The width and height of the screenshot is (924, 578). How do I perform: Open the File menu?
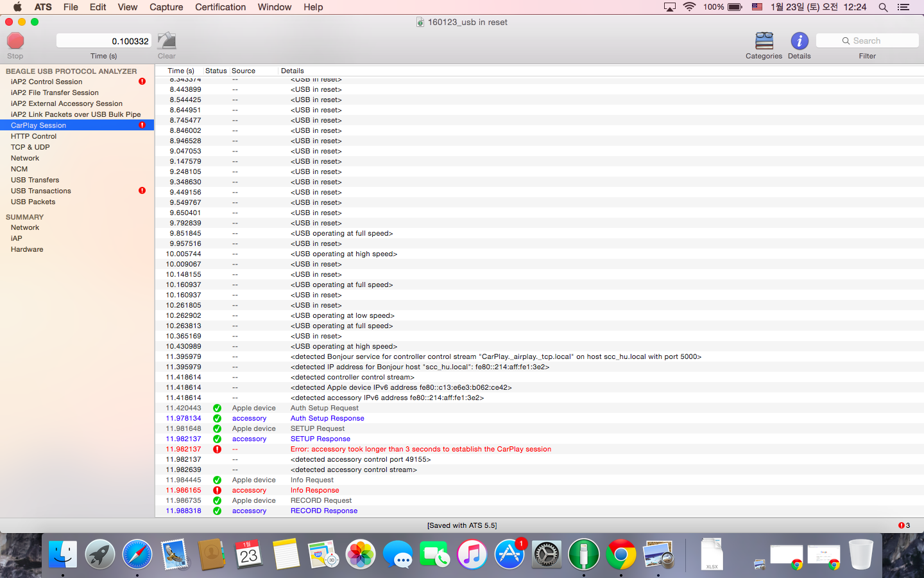point(71,7)
